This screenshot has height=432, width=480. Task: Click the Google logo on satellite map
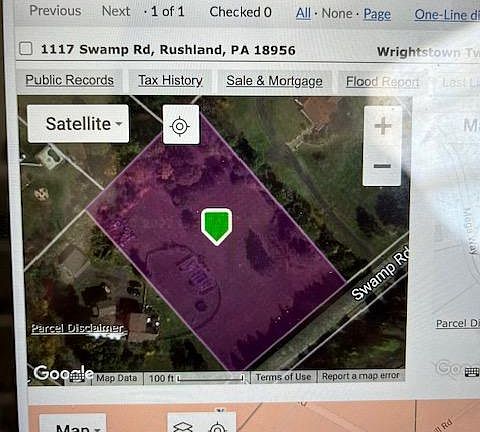[x=63, y=373]
